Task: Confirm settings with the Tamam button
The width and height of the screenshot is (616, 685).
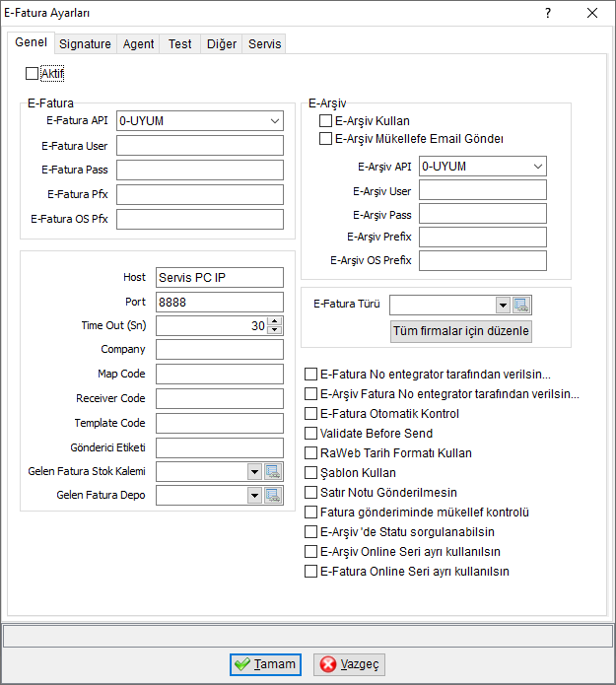Action: (266, 664)
